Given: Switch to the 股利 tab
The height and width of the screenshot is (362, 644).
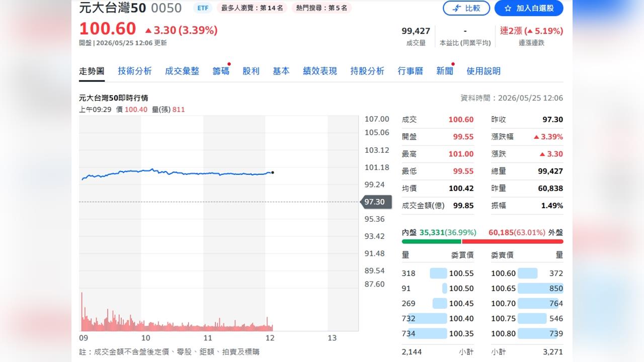Looking at the screenshot, I should (251, 71).
